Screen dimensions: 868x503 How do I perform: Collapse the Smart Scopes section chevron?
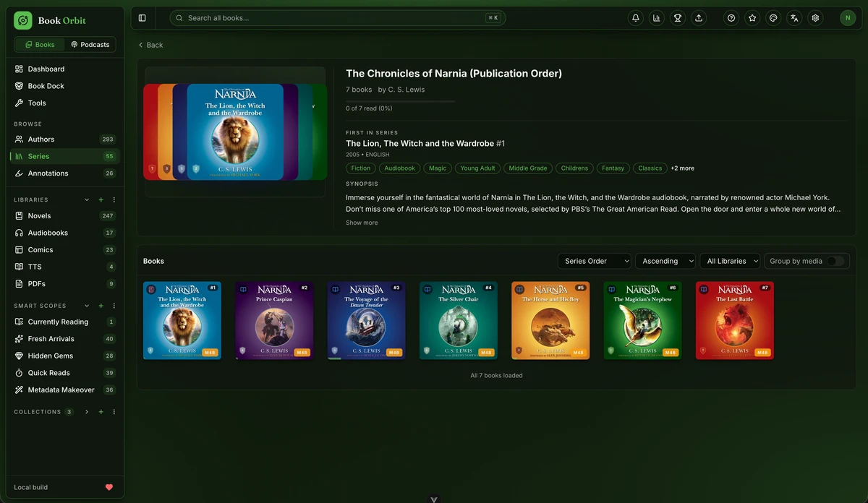(x=87, y=306)
